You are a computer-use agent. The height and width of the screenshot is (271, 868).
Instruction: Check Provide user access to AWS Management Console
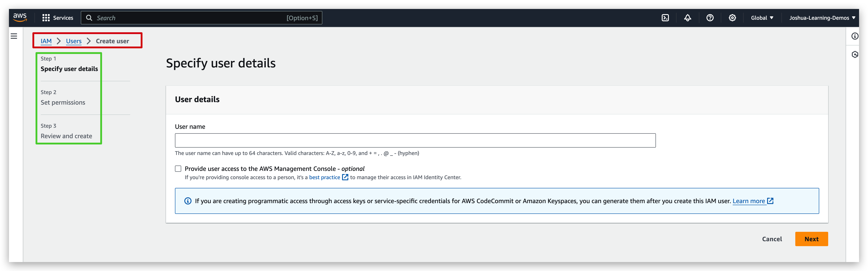[x=178, y=168]
